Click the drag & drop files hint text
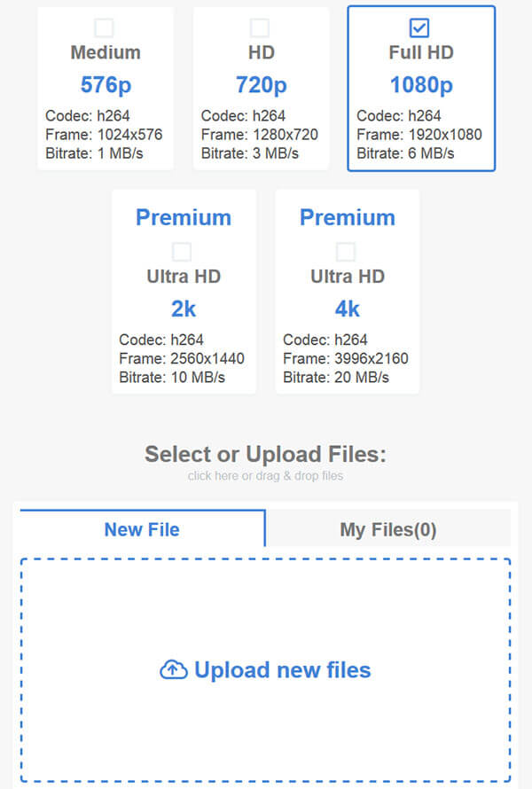Image resolution: width=532 pixels, height=789 pixels. pos(265,476)
